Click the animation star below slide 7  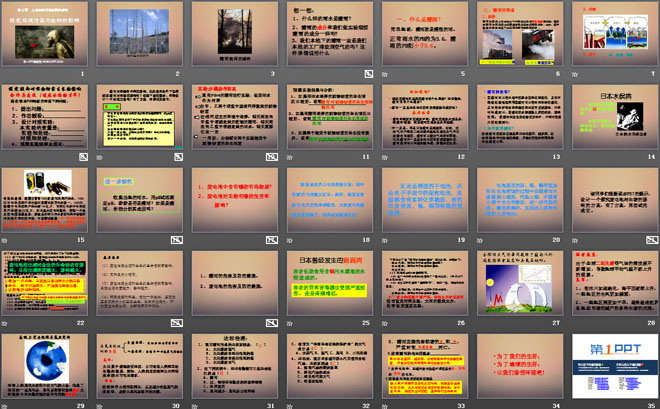(575, 74)
